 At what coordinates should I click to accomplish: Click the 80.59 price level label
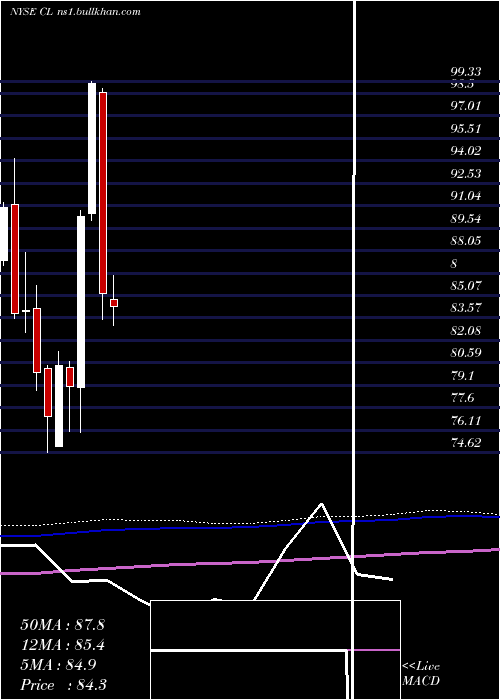point(466,353)
